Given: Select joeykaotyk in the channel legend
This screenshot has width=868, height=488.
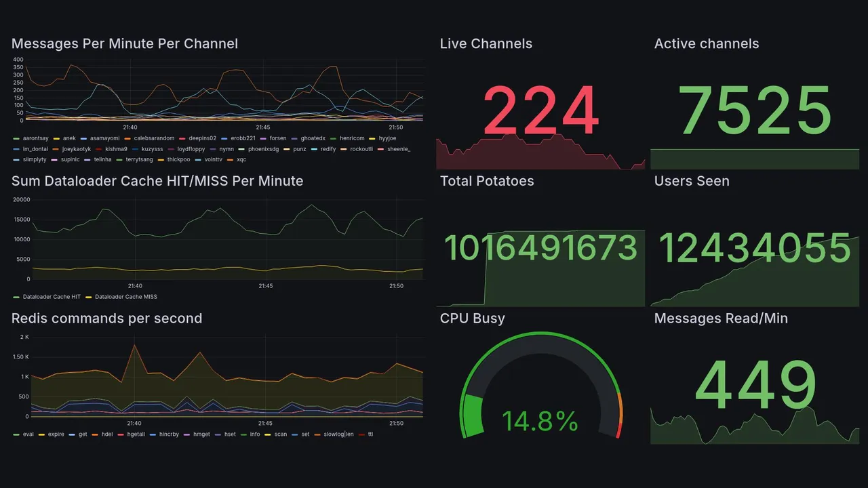Looking at the screenshot, I should click(x=76, y=149).
